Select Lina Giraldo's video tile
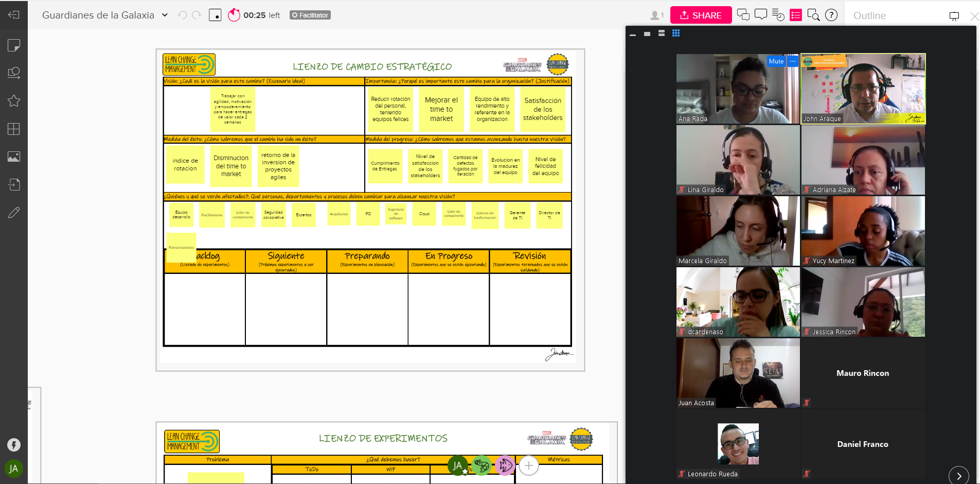 (738, 160)
